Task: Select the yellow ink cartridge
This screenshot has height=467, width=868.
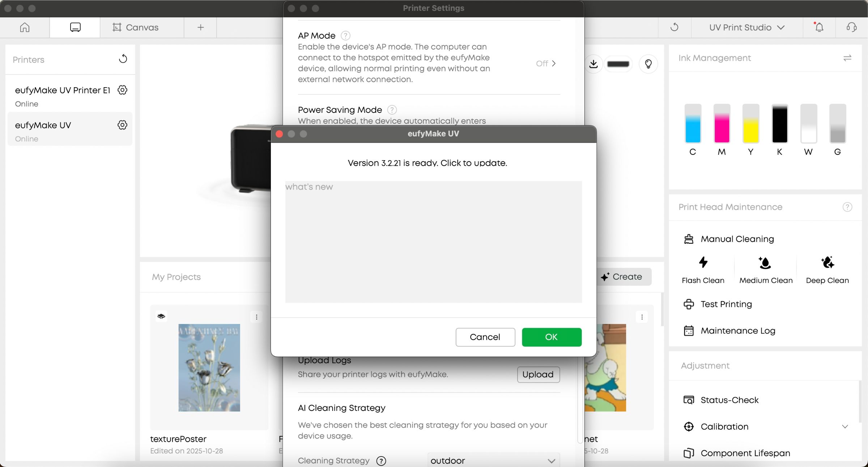Action: pos(750,123)
